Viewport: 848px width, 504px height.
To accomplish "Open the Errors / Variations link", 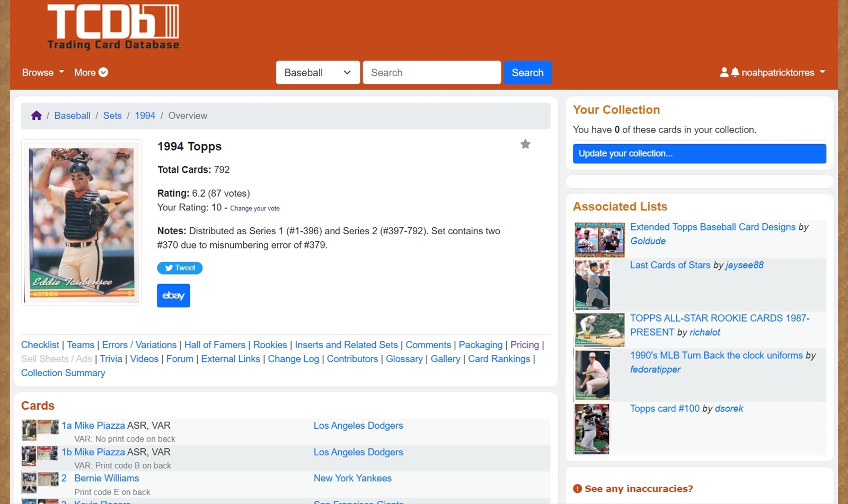I will click(x=139, y=344).
